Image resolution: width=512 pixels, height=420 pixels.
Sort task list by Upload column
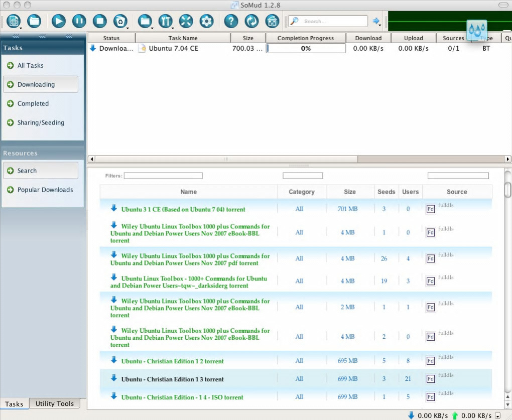tap(414, 38)
